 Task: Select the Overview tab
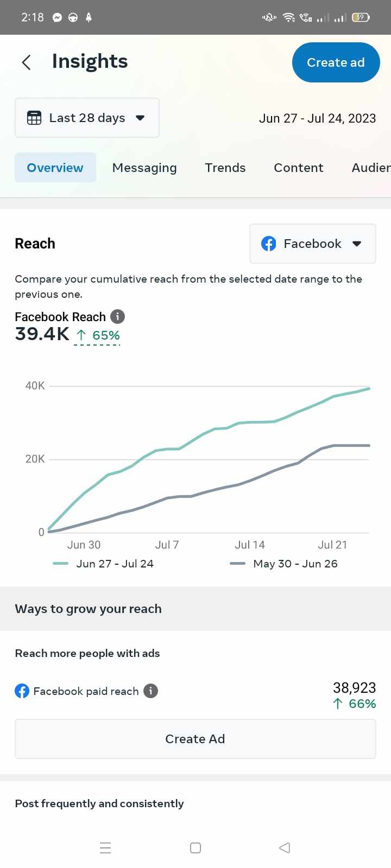point(55,168)
